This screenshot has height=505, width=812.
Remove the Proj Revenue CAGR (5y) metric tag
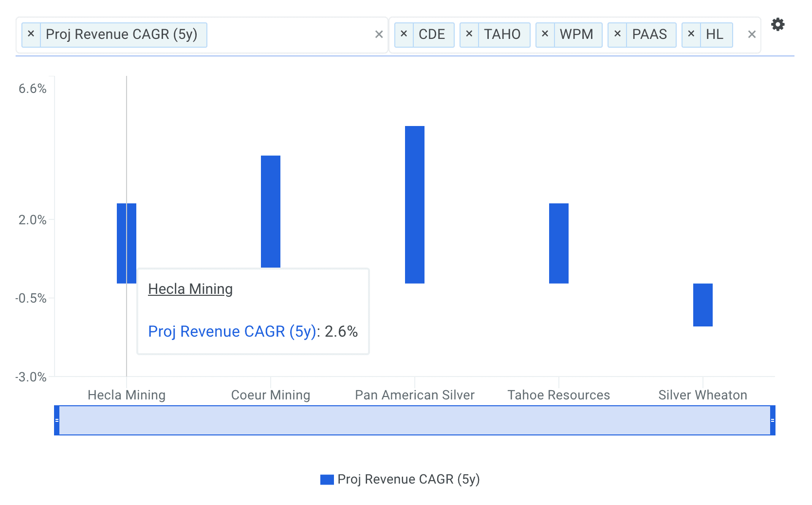coord(31,34)
